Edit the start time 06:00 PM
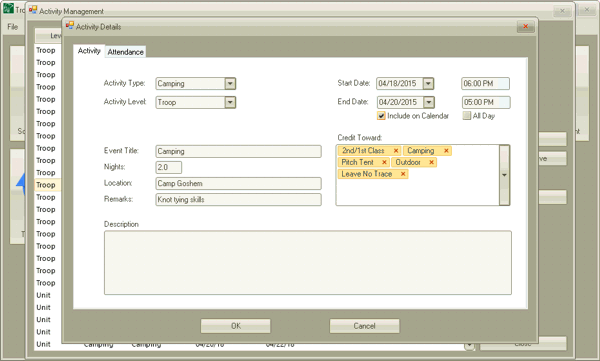The height and width of the screenshot is (361, 600). coord(486,83)
